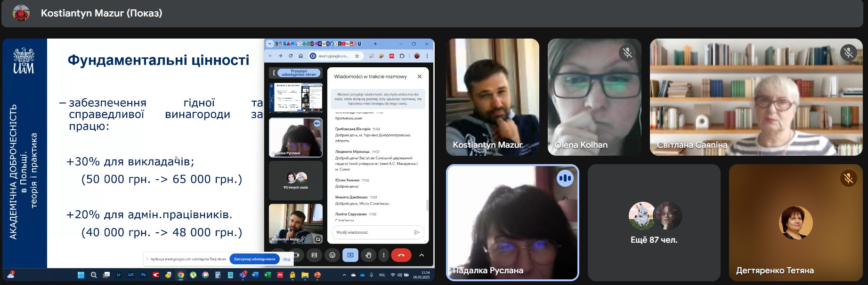Screen dimensions: 868x285
Task: Open the browser tab search dropdown
Action: click(x=270, y=44)
